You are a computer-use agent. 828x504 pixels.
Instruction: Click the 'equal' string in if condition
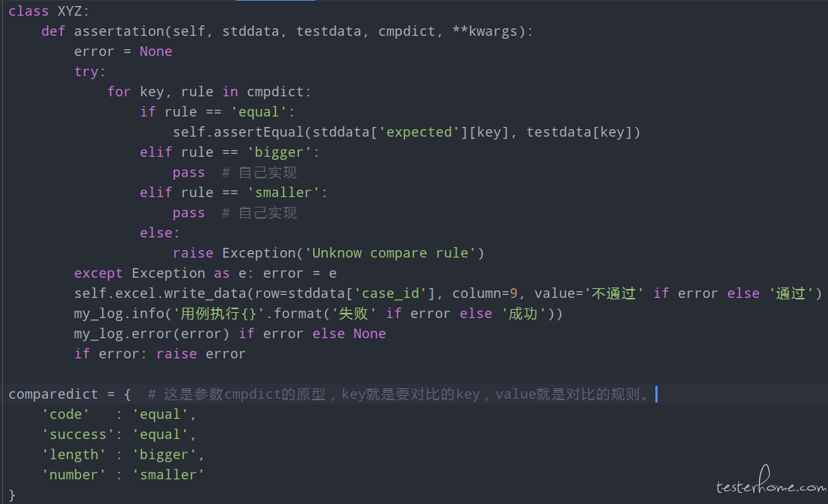tap(259, 112)
